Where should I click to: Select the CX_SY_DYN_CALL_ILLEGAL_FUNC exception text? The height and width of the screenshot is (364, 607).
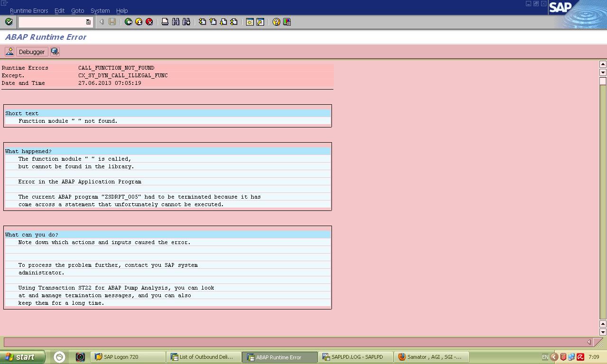[x=123, y=75]
